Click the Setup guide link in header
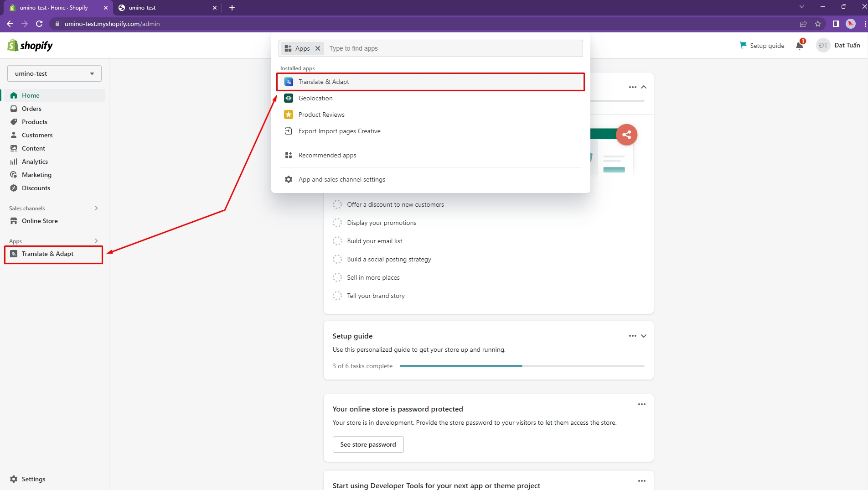Image resolution: width=868 pixels, height=490 pixels. pyautogui.click(x=762, y=46)
